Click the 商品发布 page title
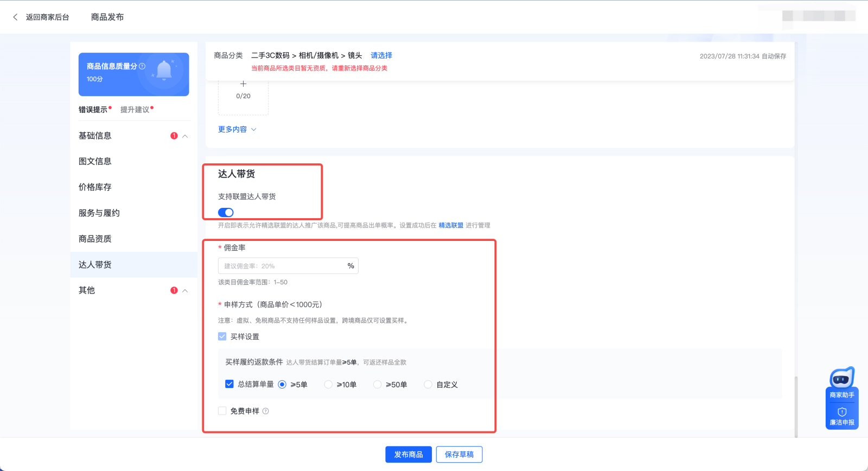Viewport: 868px width, 471px height. (x=107, y=17)
